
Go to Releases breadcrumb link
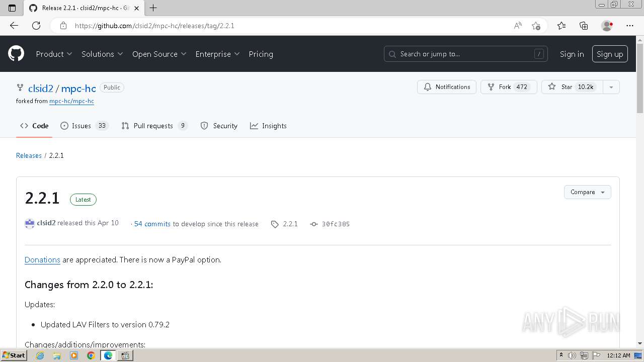coord(29,155)
